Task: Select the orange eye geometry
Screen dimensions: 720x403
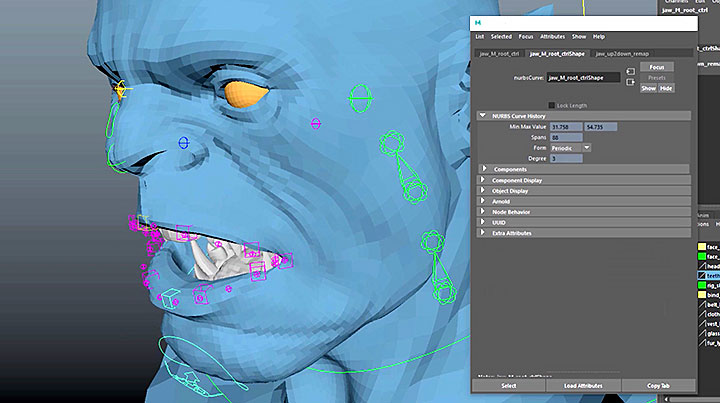Action: coord(243,94)
